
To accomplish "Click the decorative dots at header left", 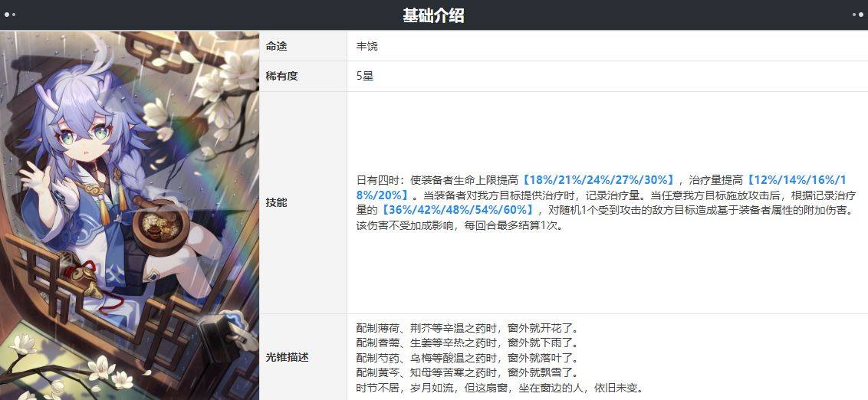I will tap(9, 15).
